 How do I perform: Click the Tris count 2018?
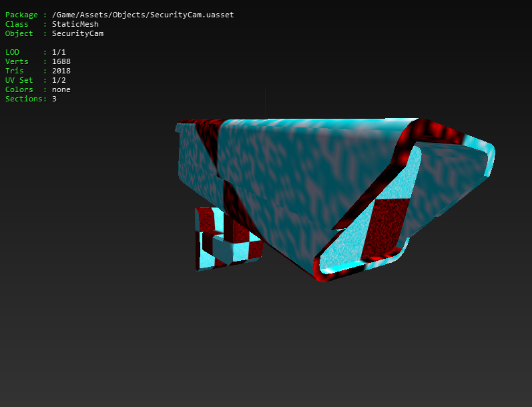61,71
